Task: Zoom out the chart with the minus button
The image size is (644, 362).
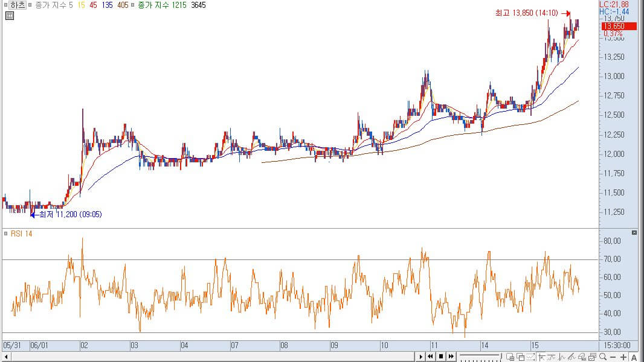Action: [613, 357]
